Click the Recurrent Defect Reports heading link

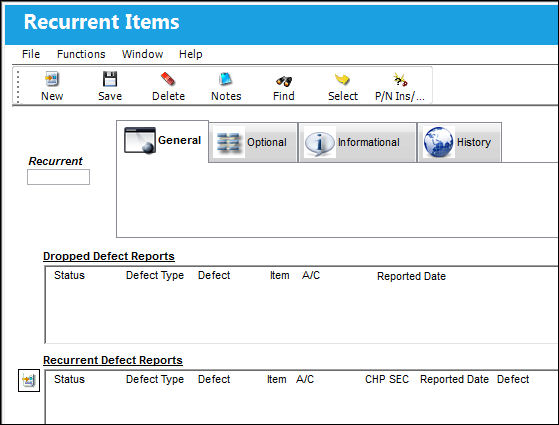[x=113, y=360]
